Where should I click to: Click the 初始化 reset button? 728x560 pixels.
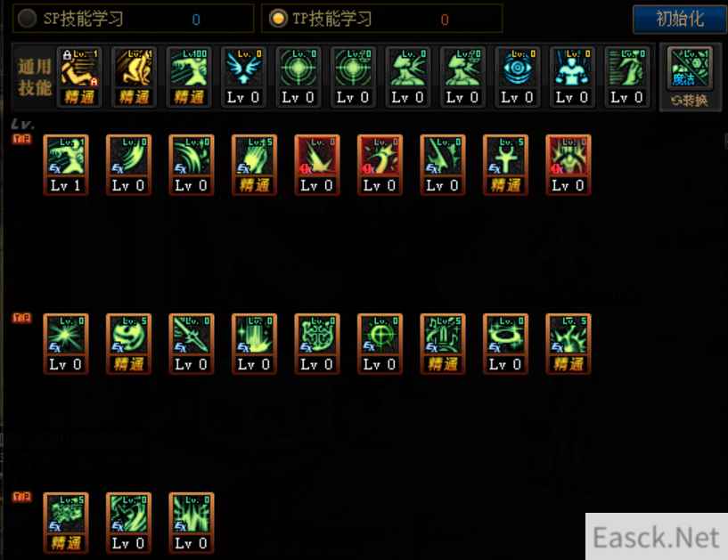680,19
